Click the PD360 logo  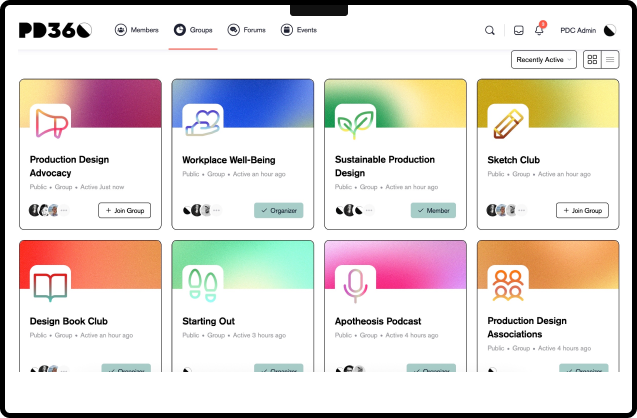[x=55, y=30]
